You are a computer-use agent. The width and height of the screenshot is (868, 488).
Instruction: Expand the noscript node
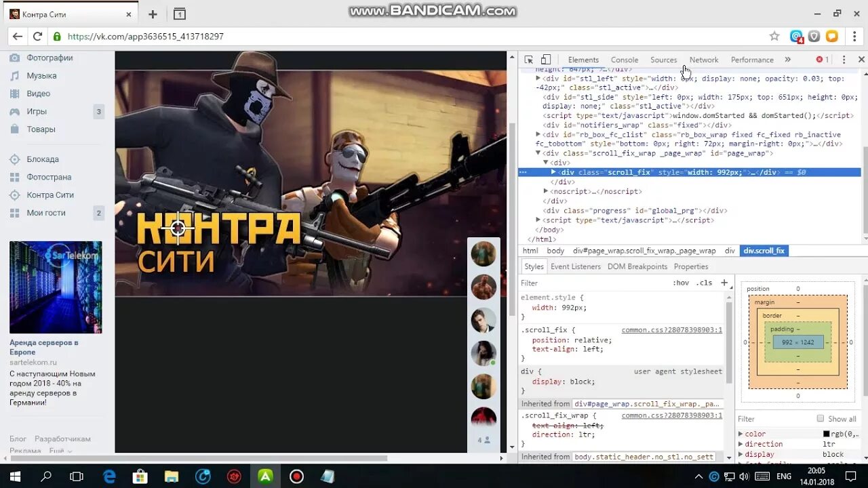coord(546,191)
